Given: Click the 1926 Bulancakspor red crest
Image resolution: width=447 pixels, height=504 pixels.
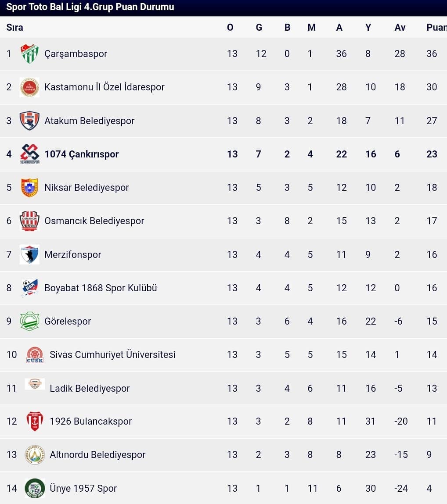Looking at the screenshot, I should point(35,421).
